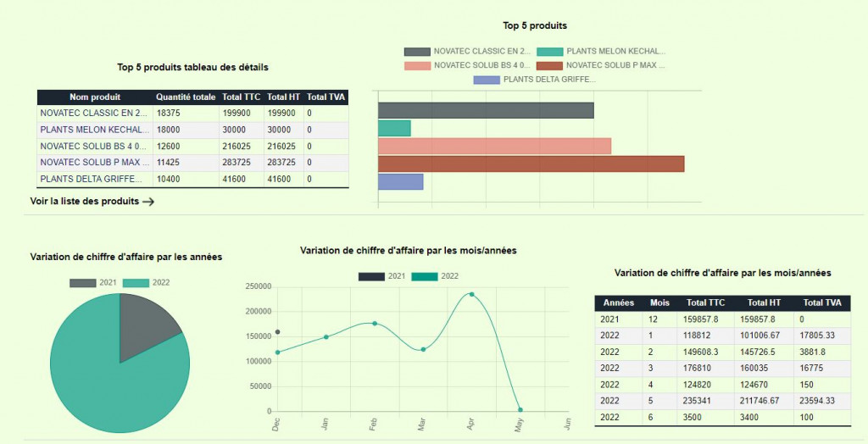868x444 pixels.
Task: Click the 2021 year cell in monthly table
Action: click(619, 319)
